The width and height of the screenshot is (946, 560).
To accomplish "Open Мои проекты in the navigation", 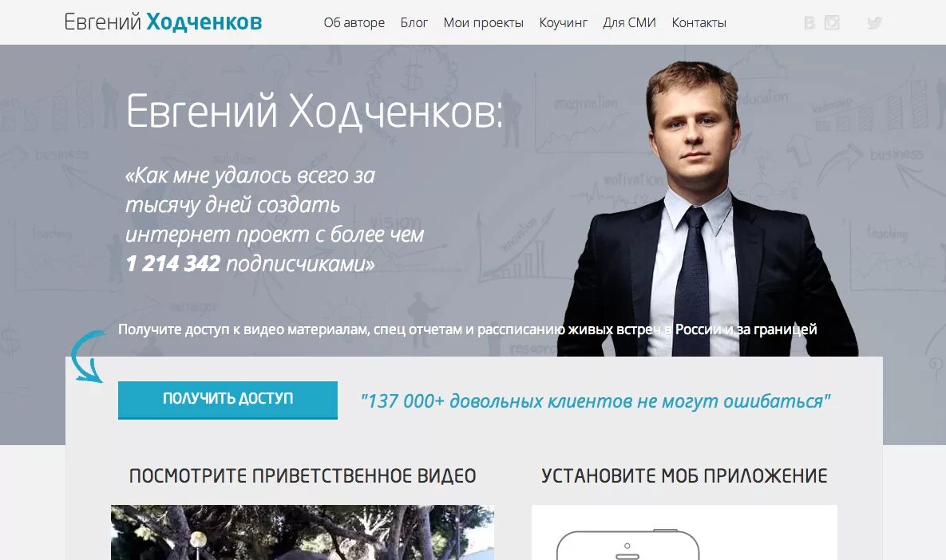I will click(483, 23).
